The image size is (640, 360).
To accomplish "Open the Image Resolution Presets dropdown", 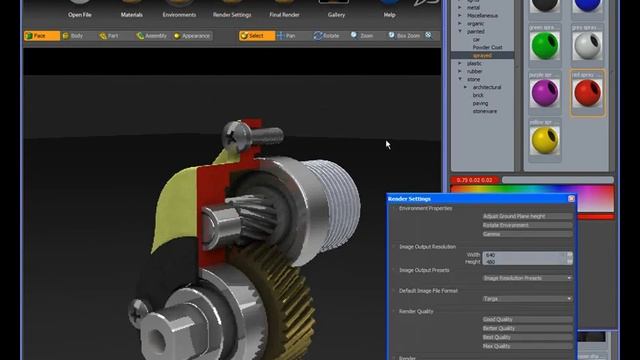I will pyautogui.click(x=527, y=278).
